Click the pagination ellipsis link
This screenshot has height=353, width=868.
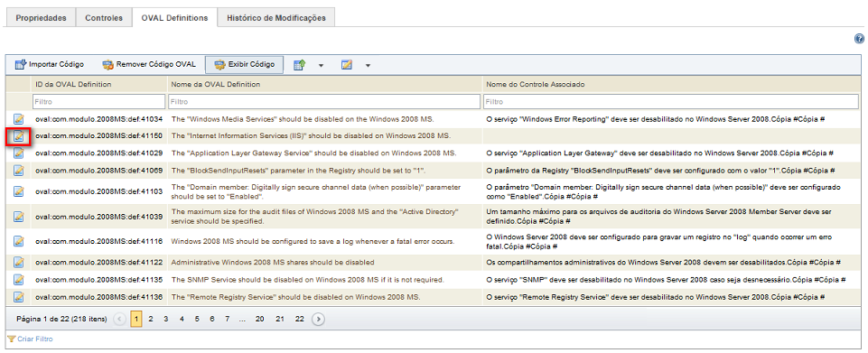[242, 319]
